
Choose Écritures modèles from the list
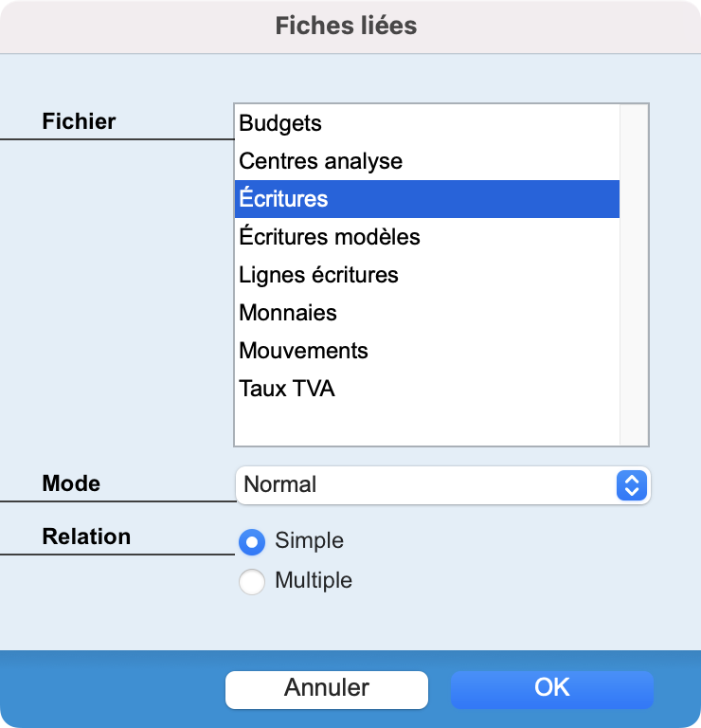(427, 237)
